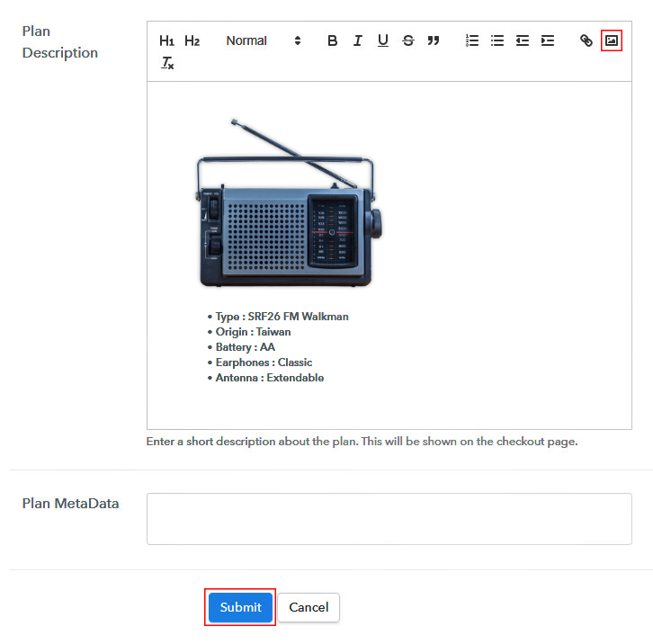Click the 'Antenna : Extendable' line
The width and height of the screenshot is (653, 644).
pos(270,378)
